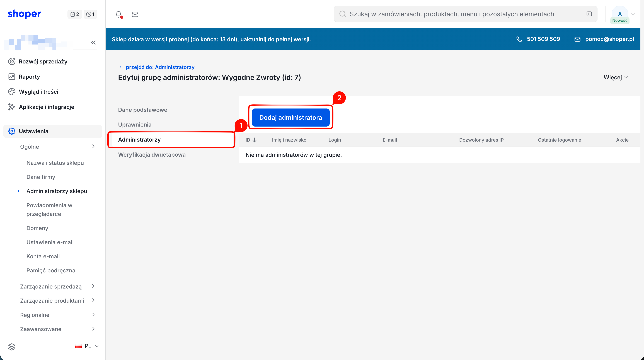Click the Wygląd i treści palette icon
Viewport: 644px width, 360px height.
pos(12,92)
